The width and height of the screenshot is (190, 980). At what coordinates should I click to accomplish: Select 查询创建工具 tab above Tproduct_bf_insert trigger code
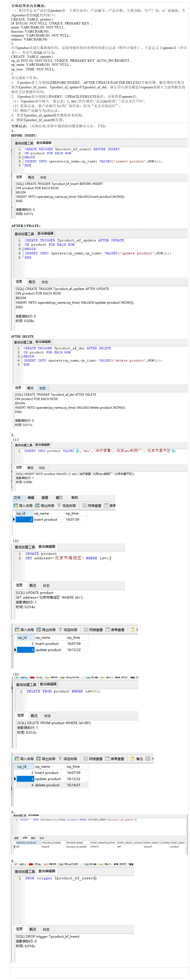coord(24,143)
